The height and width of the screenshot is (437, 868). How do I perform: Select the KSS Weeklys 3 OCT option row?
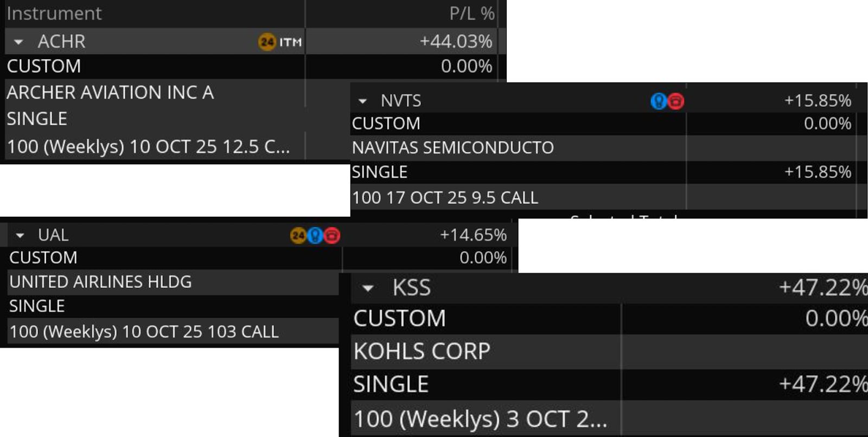tap(480, 419)
